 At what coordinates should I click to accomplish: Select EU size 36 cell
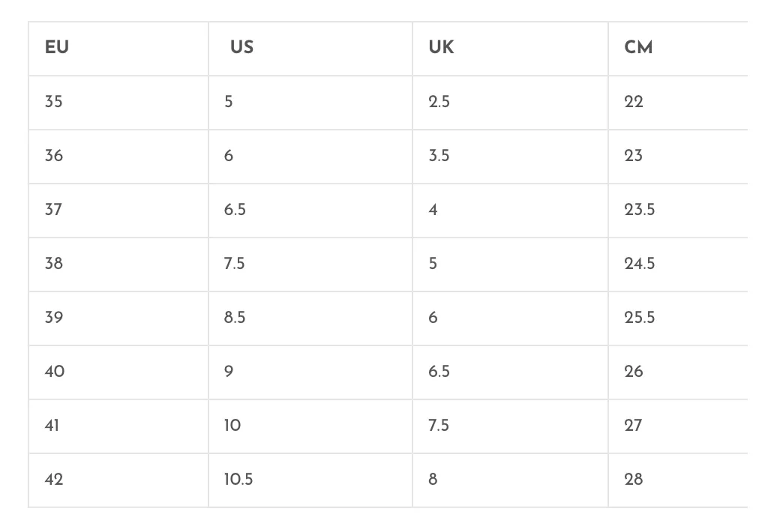[x=118, y=157]
